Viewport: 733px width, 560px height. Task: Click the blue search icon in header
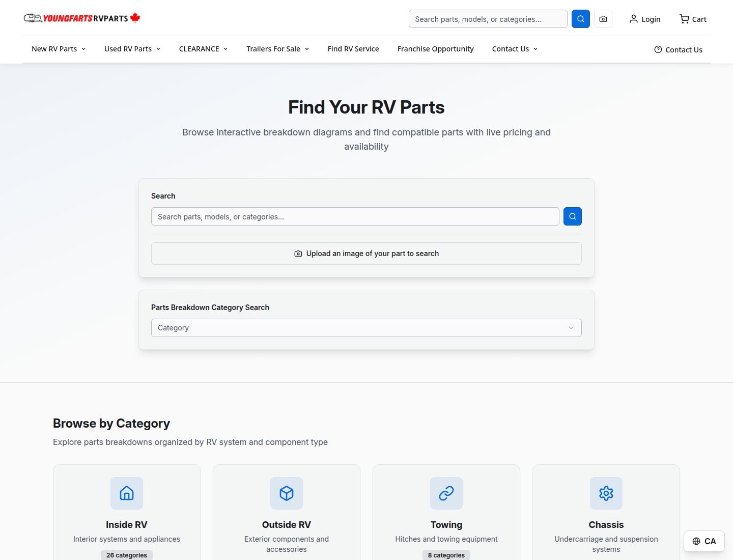tap(581, 19)
